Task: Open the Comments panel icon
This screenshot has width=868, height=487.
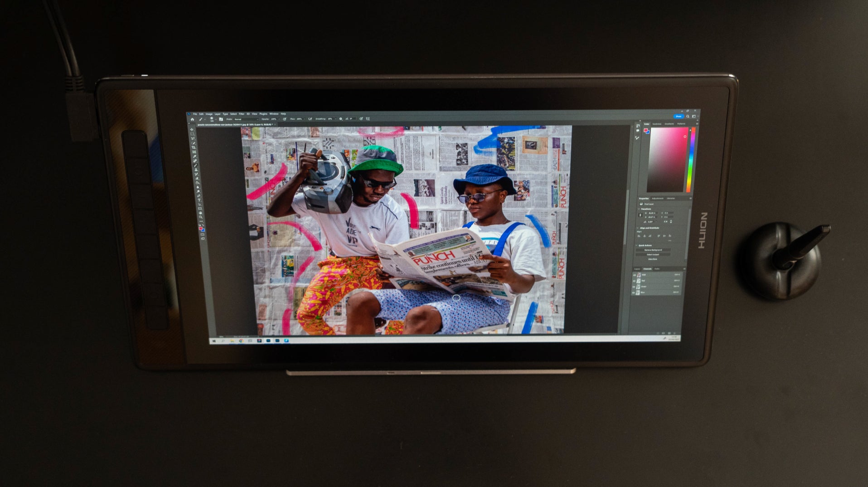Action: 638,131
